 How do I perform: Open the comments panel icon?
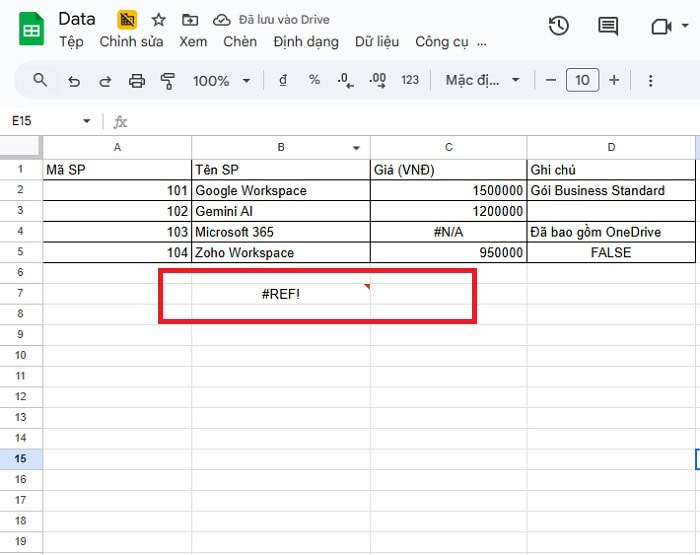pos(608,27)
